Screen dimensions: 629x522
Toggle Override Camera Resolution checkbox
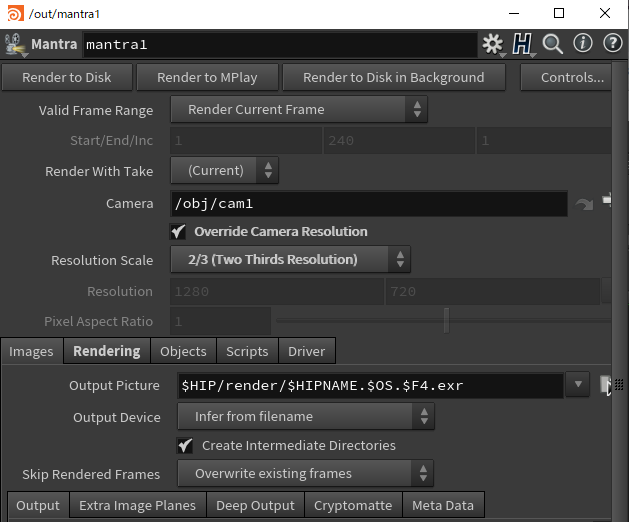(x=179, y=232)
